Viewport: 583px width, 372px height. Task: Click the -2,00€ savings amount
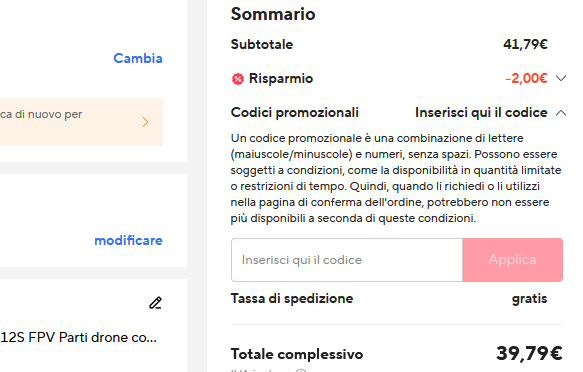pyautogui.click(x=526, y=78)
